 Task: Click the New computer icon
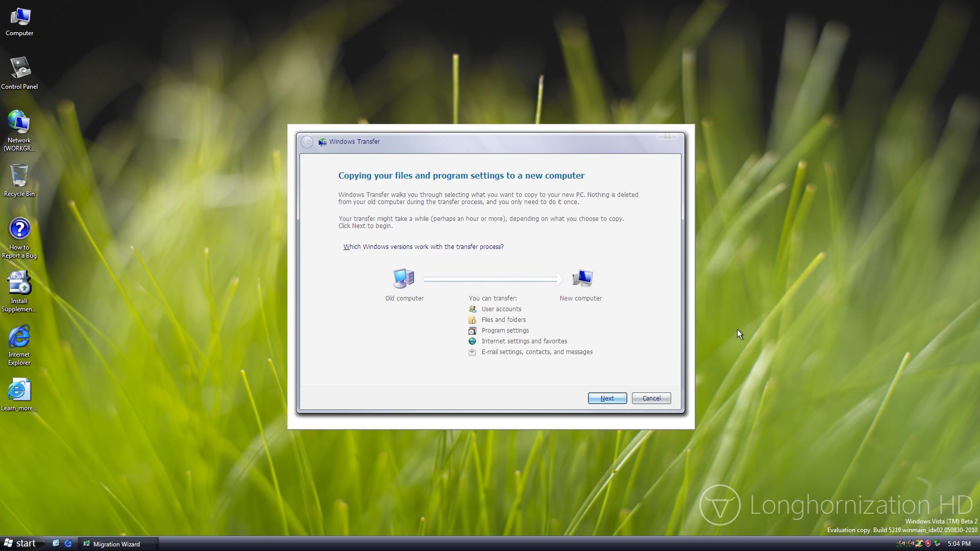click(582, 279)
